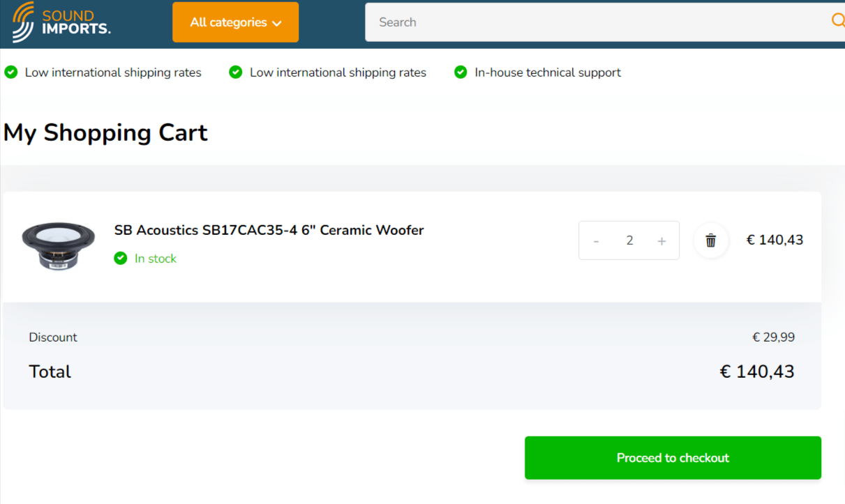Click the orange search magnifier icon
This screenshot has width=845, height=504.
tap(838, 21)
